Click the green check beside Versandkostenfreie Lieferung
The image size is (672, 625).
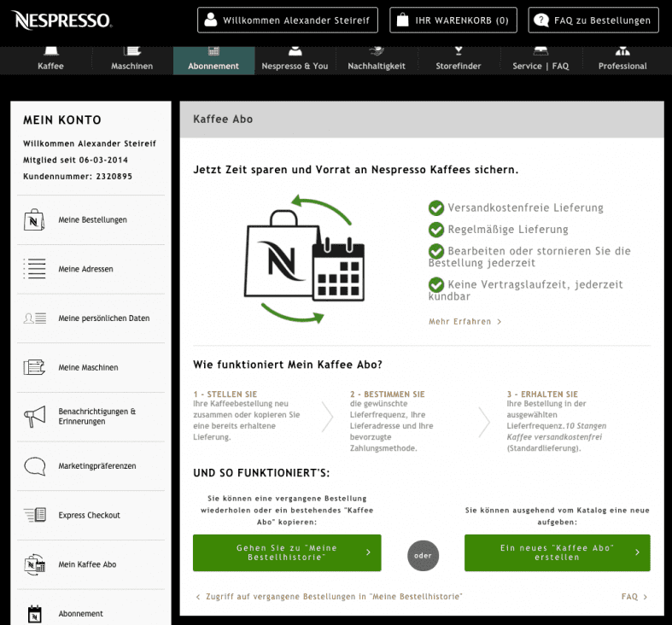436,207
